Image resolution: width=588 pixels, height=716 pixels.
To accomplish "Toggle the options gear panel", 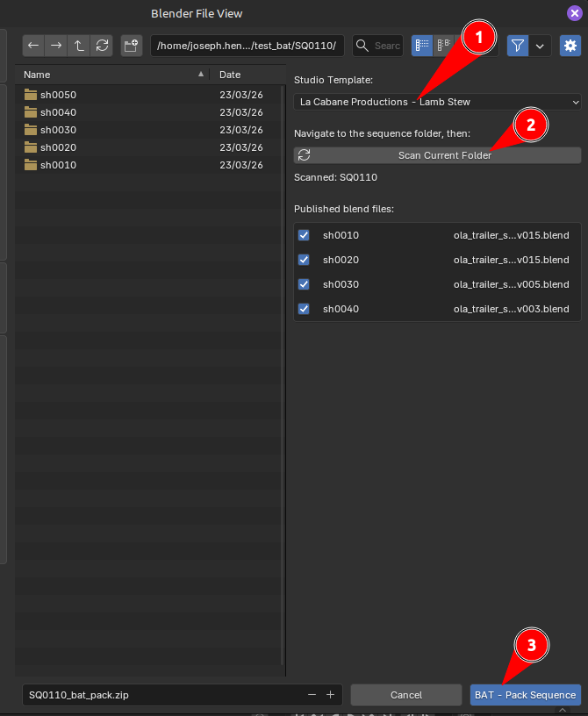I will tap(570, 46).
